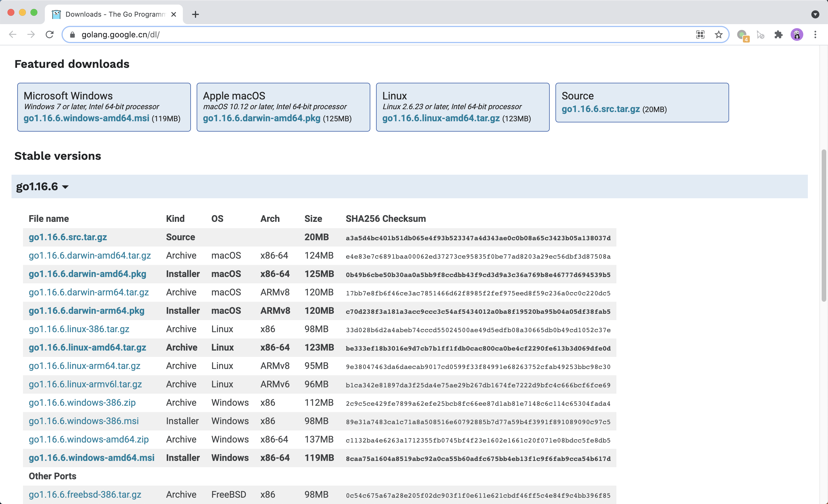This screenshot has width=828, height=504.
Task: Click the SHA256 checksum starting 89e31a74
Action: [x=478, y=422]
